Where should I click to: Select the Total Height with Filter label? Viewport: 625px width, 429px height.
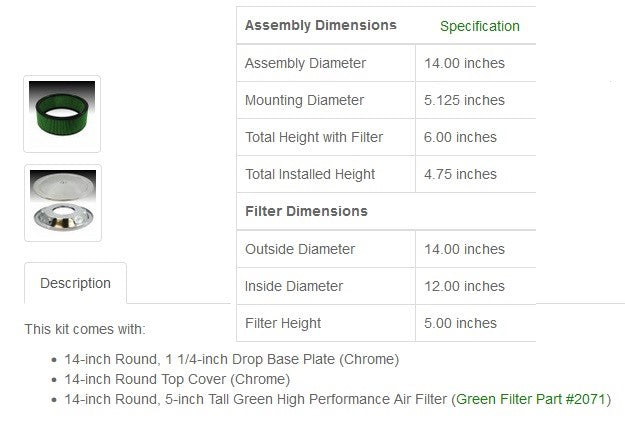coord(314,137)
